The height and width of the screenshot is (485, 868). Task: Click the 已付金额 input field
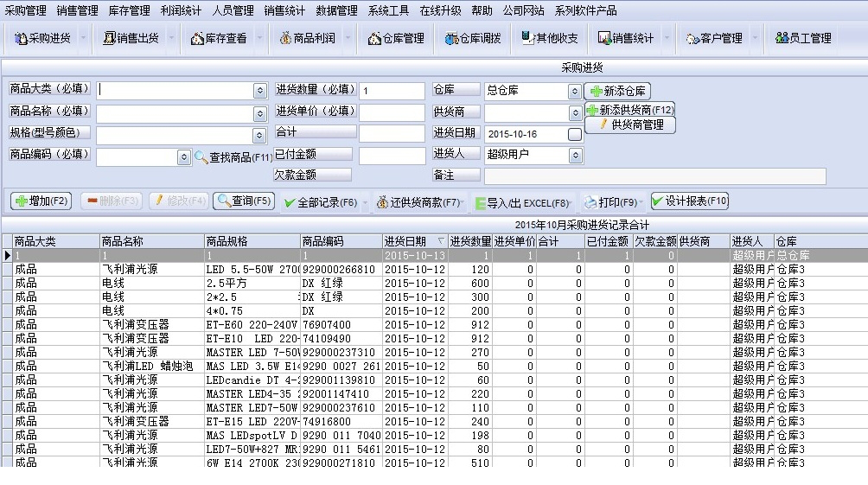point(392,156)
